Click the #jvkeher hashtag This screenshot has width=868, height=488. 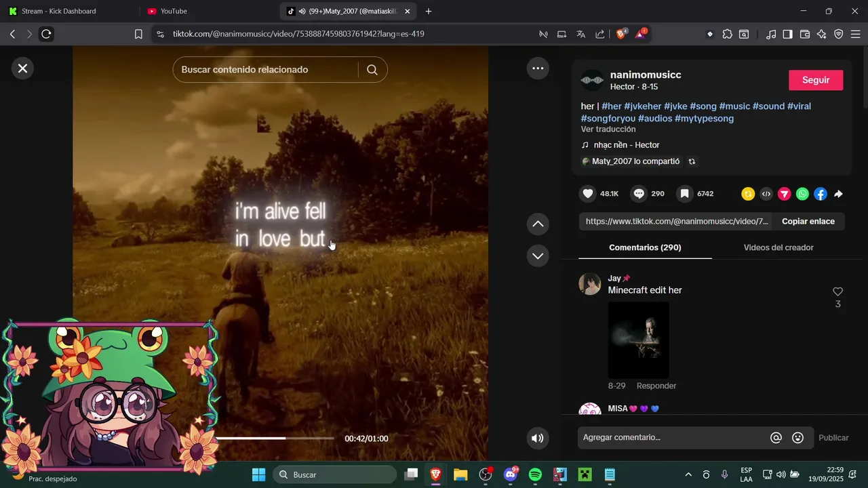pyautogui.click(x=642, y=106)
